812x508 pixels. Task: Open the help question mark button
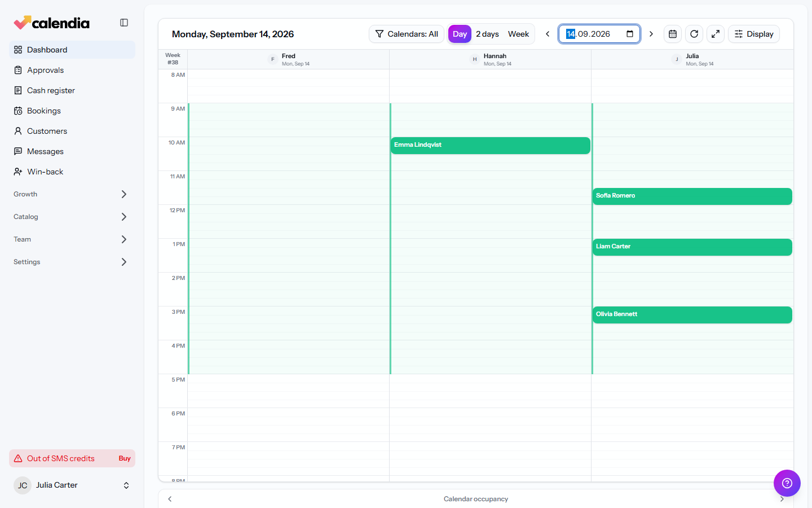tap(787, 483)
